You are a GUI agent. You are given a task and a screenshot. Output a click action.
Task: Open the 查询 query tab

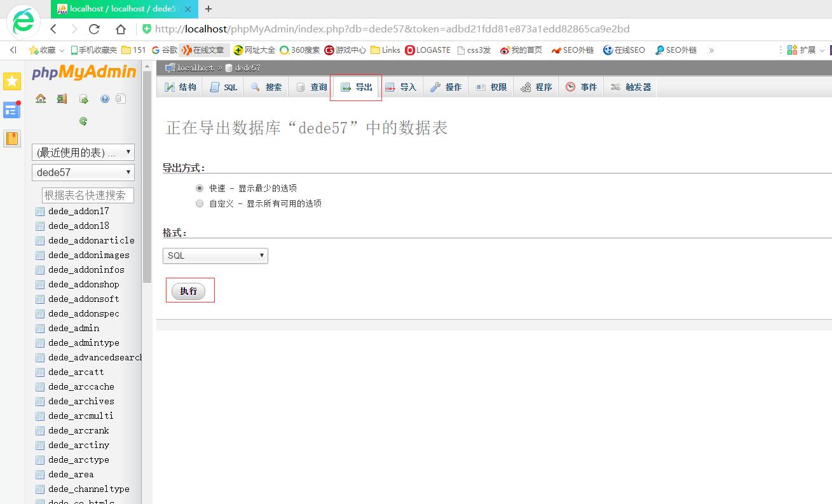311,87
